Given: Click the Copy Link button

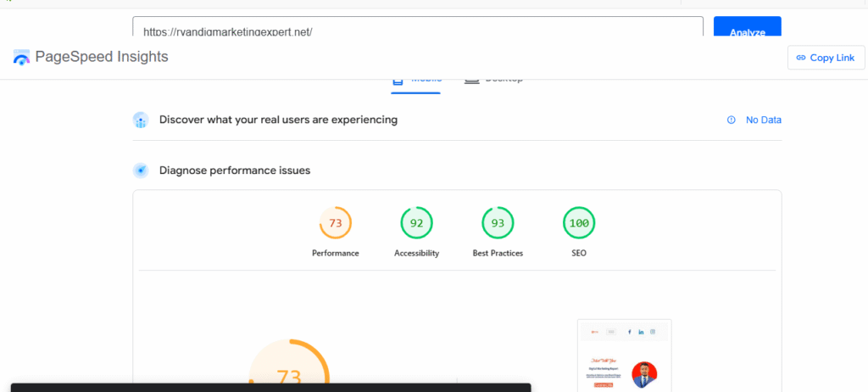Looking at the screenshot, I should click(x=826, y=58).
